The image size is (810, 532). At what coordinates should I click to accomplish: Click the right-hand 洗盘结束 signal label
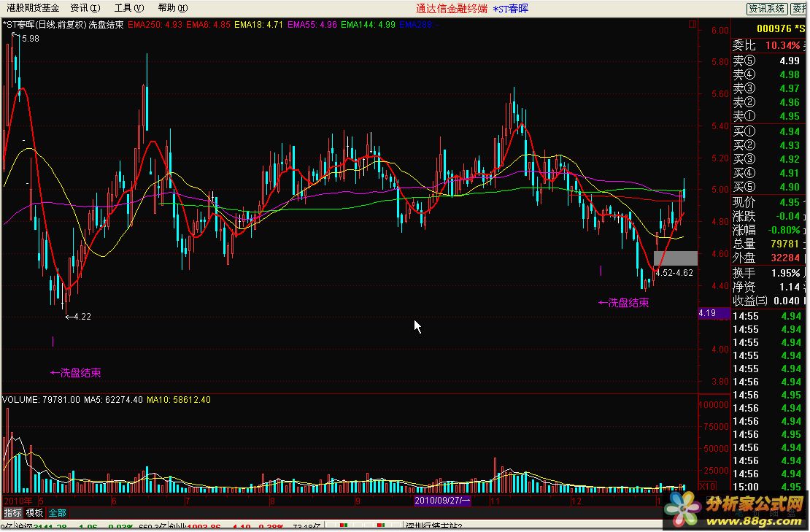click(x=623, y=303)
